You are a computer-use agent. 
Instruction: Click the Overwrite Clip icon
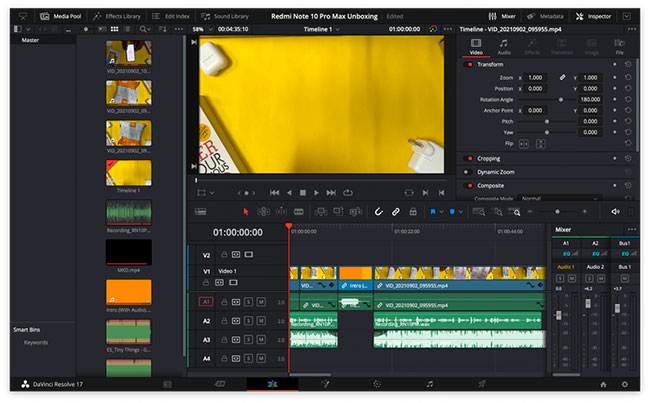coord(338,212)
